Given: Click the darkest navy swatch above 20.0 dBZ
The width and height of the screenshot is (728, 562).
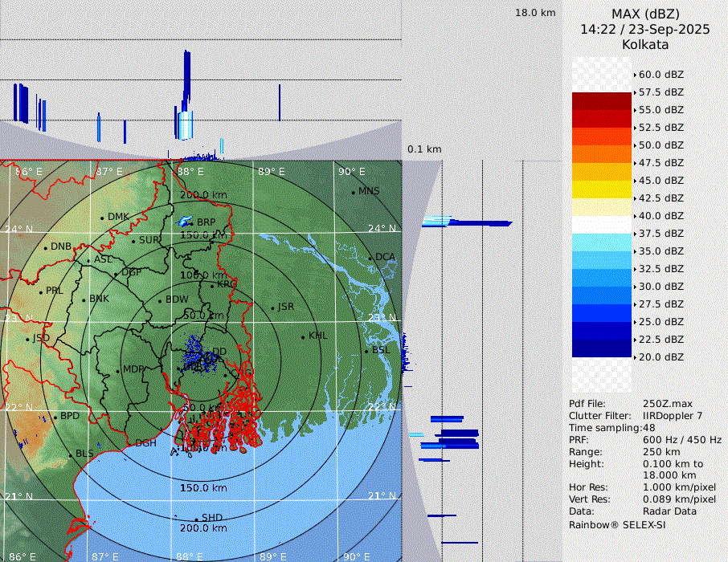Looking at the screenshot, I should pos(601,348).
